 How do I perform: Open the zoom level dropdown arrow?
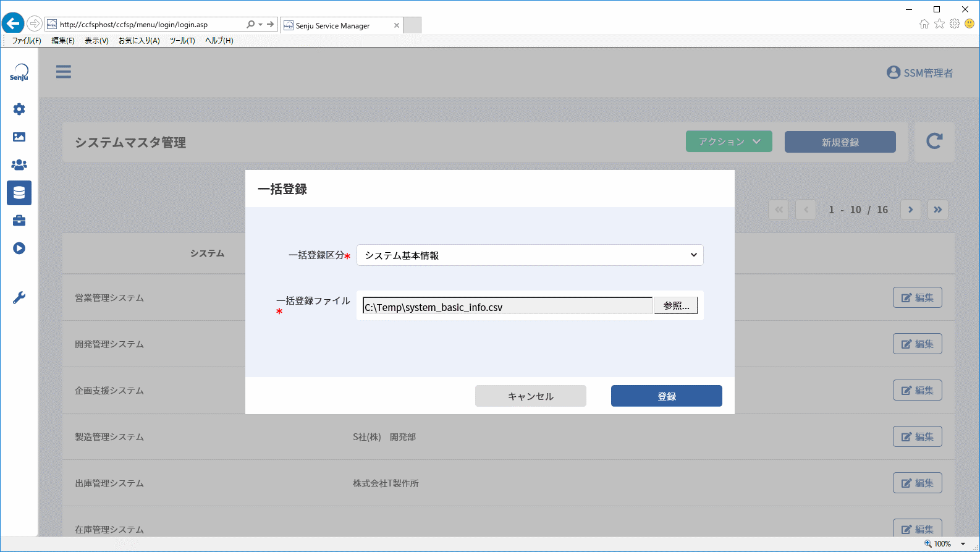(x=963, y=544)
